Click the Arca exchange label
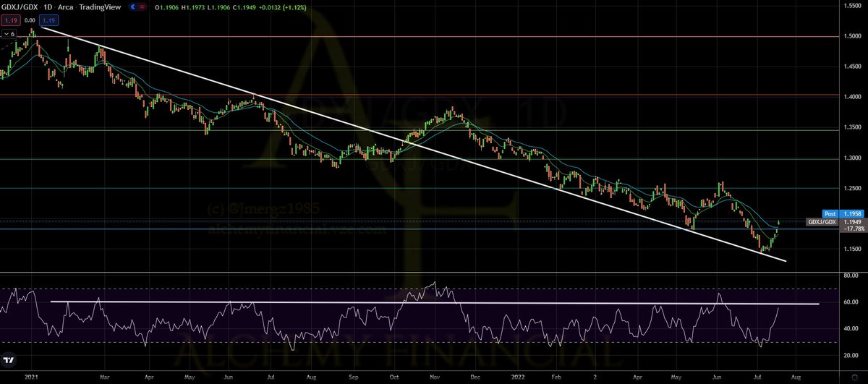Image resolution: width=868 pixels, height=384 pixels. (x=65, y=7)
